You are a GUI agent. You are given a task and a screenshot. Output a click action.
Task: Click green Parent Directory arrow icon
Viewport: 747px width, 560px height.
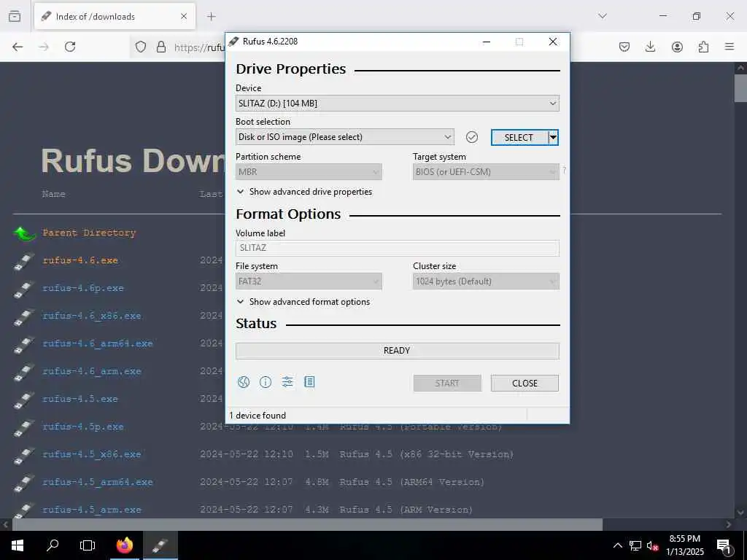point(24,233)
